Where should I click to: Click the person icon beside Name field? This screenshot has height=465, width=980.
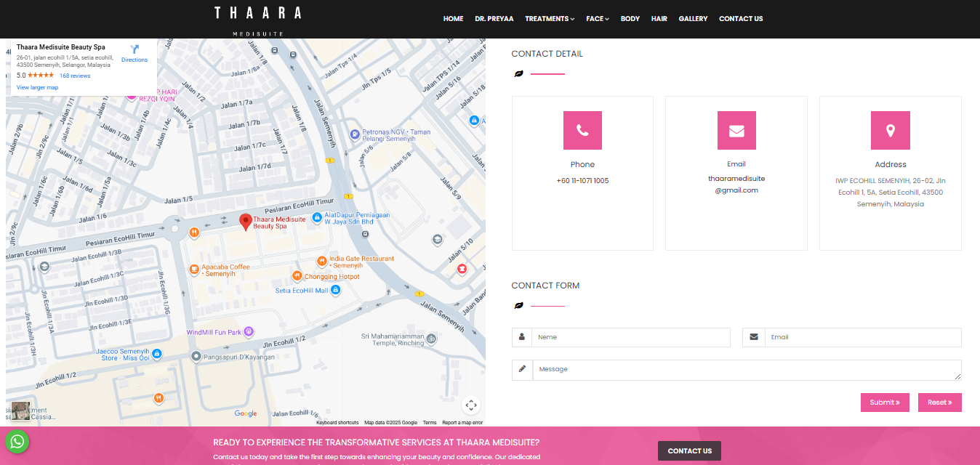522,337
